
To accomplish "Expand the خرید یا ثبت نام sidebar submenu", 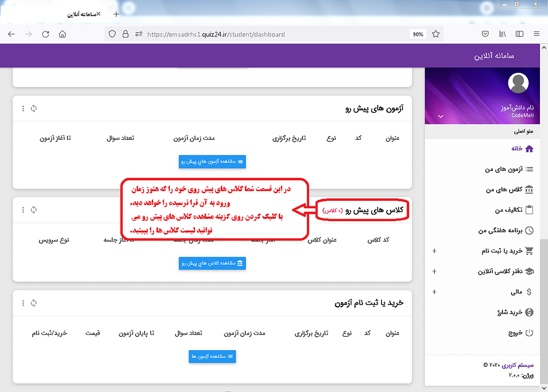I will point(434,251).
